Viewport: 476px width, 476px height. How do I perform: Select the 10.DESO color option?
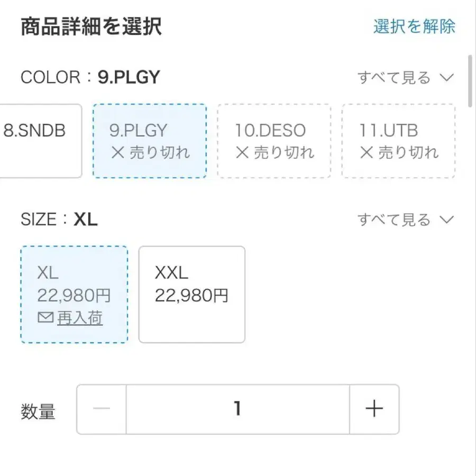pyautogui.click(x=274, y=140)
